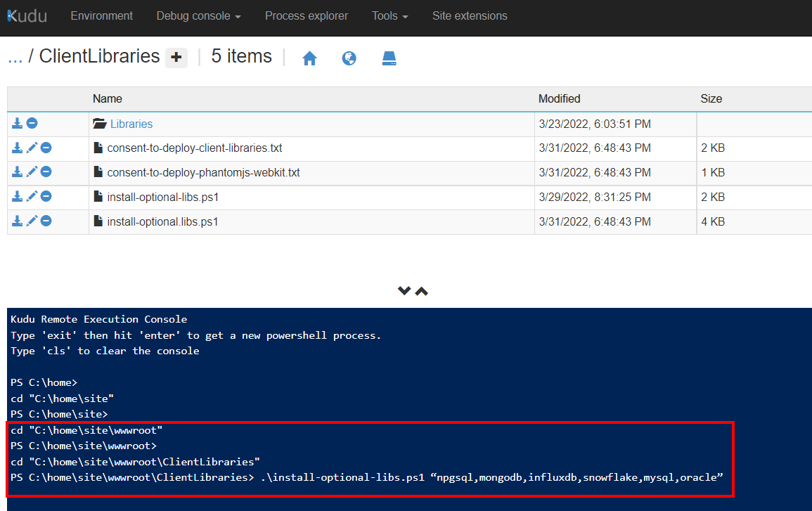Viewport: 812px width, 511px height.
Task: Delete the Libraries folder using minus icon
Action: (32, 122)
